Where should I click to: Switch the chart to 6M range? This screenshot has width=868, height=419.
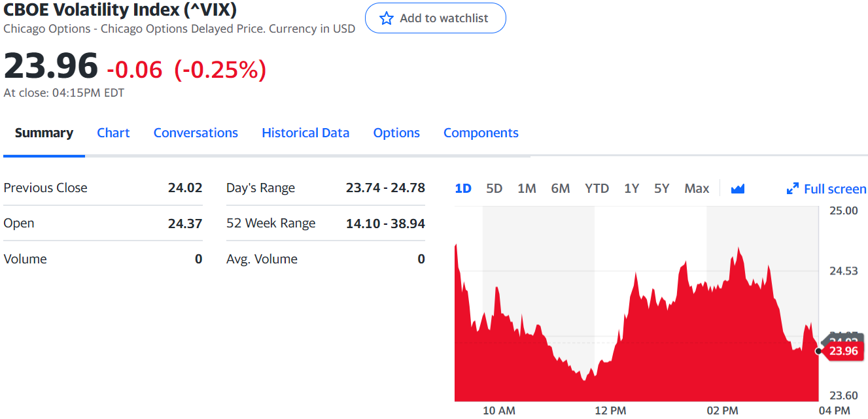561,188
